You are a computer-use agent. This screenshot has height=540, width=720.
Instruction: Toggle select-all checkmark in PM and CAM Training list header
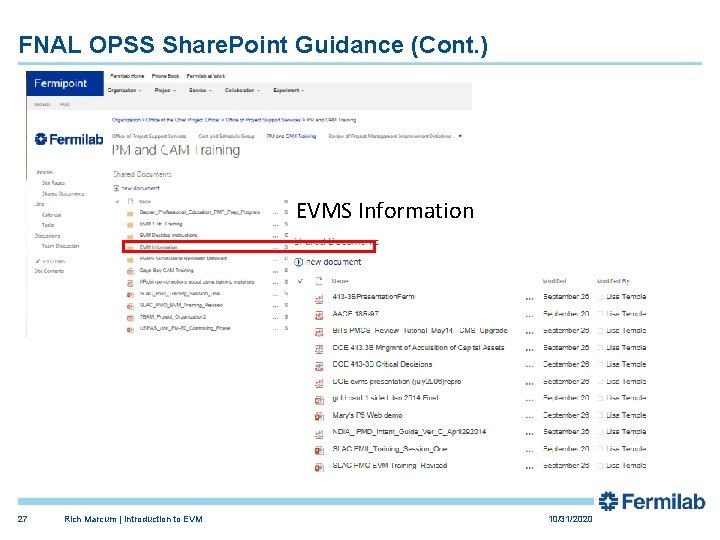118,201
